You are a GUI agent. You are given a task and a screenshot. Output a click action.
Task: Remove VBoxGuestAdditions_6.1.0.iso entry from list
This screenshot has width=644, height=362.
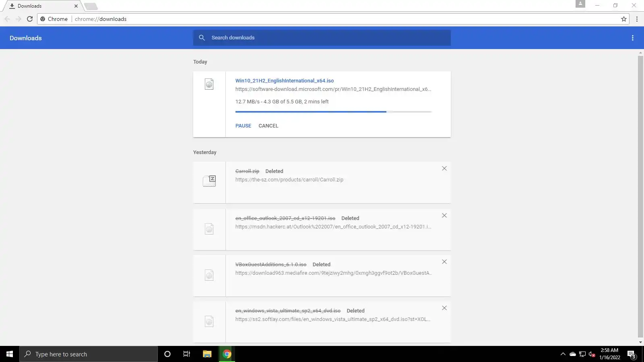[x=444, y=262]
